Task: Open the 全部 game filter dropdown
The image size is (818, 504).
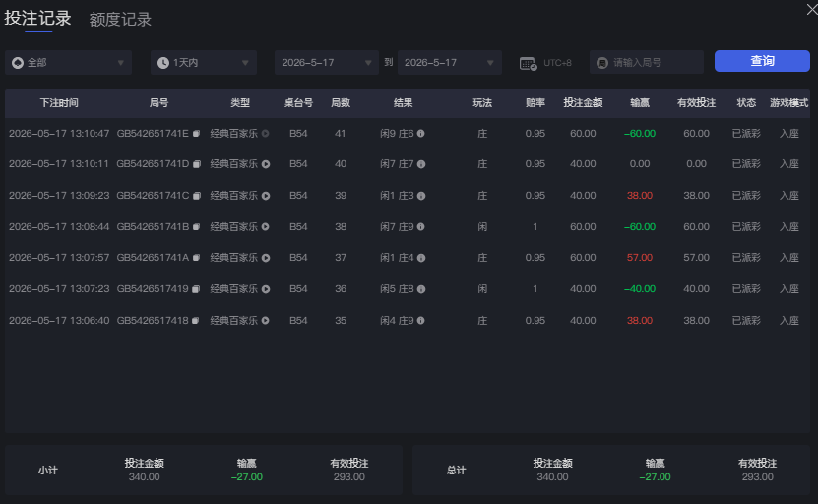Action: [x=68, y=63]
